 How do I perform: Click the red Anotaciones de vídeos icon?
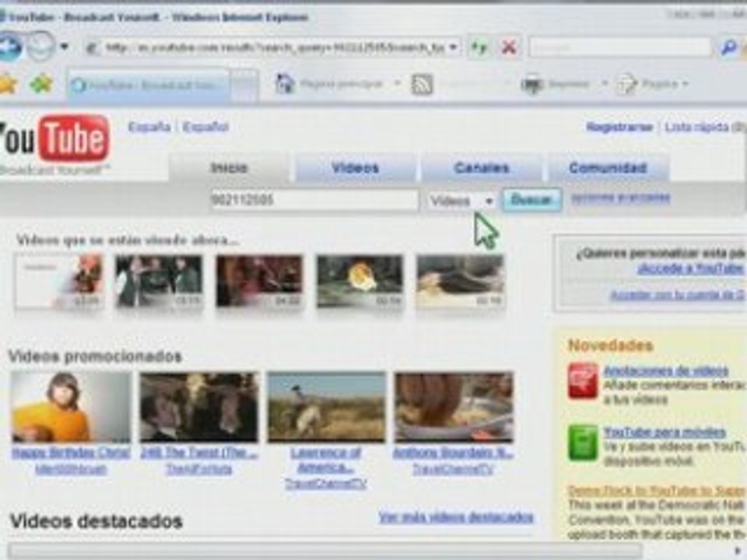tap(582, 381)
